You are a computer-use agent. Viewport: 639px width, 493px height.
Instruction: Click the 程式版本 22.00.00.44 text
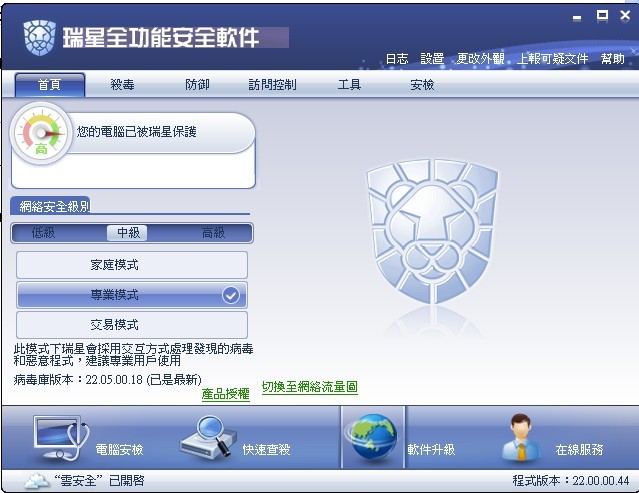(571, 481)
